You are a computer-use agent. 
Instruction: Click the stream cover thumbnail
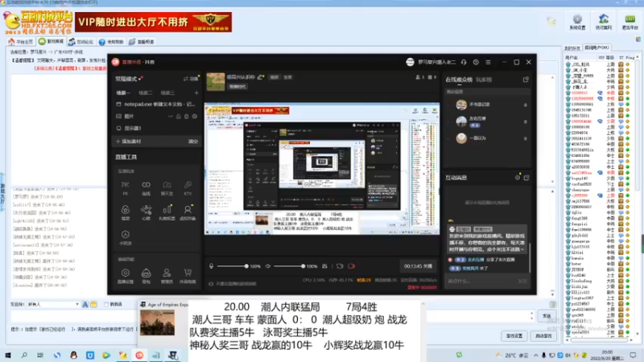[216, 82]
